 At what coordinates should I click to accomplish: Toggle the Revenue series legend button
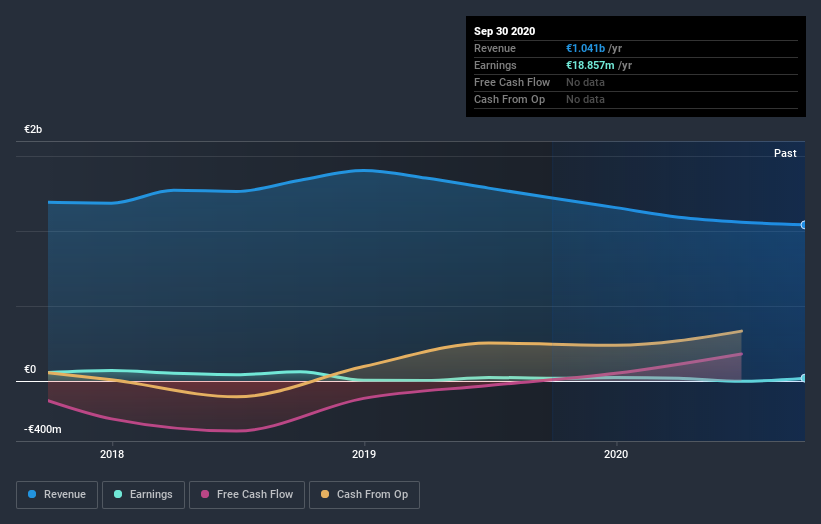coord(57,495)
